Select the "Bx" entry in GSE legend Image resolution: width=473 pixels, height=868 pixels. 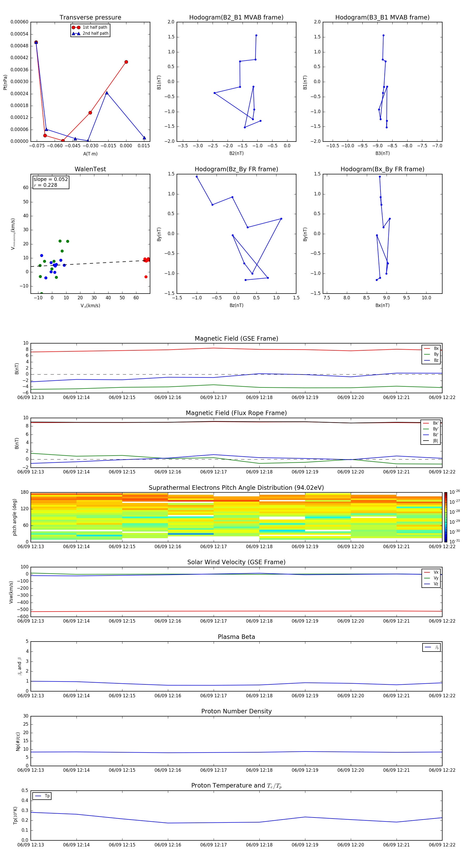pos(431,349)
